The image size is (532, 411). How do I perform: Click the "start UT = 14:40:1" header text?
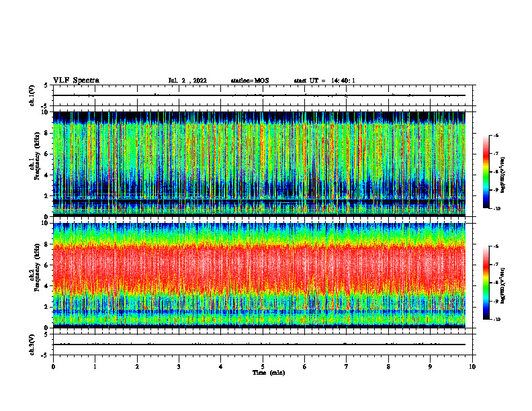pyautogui.click(x=324, y=81)
